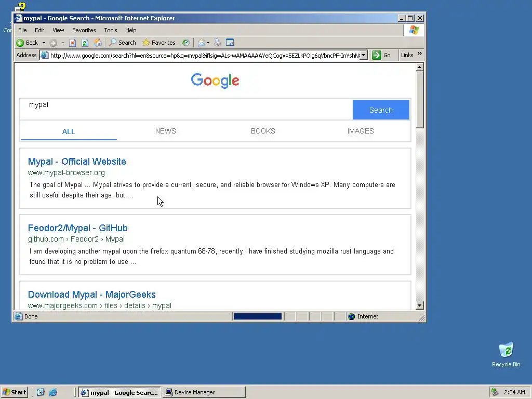Open the toolbar Search pane
Viewport: 532px width, 399px height.
tap(122, 43)
